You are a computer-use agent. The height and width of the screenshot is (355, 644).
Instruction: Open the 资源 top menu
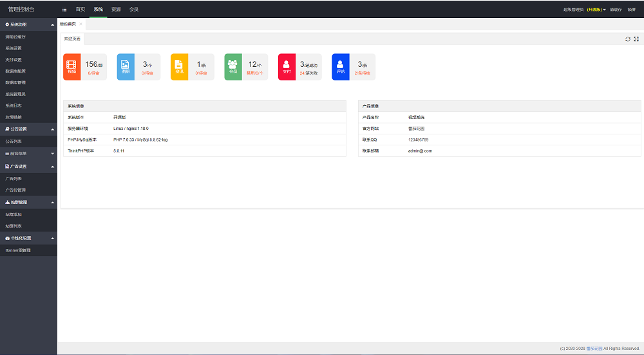(x=116, y=10)
